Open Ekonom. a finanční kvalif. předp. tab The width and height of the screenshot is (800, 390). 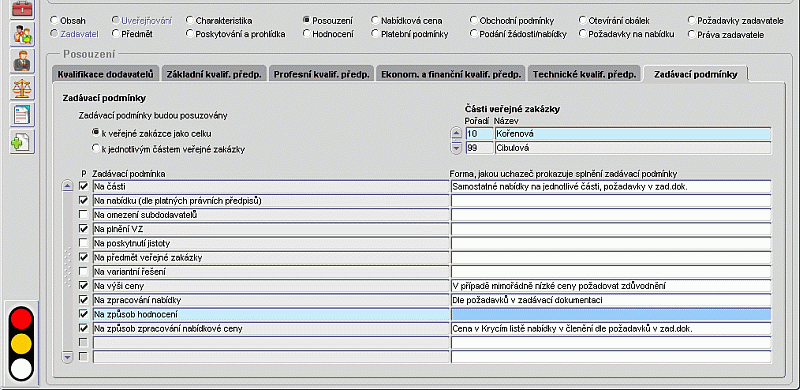[x=451, y=74]
